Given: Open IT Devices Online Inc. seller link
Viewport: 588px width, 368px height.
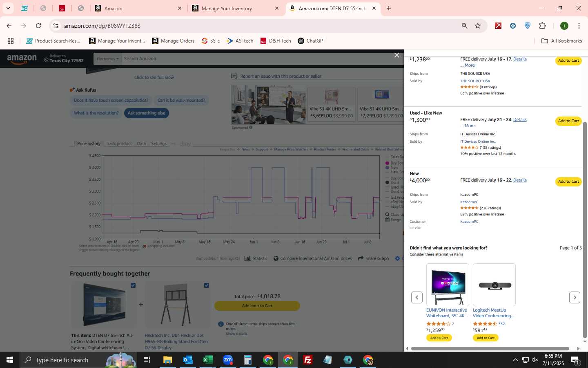Looking at the screenshot, I should coord(478,141).
